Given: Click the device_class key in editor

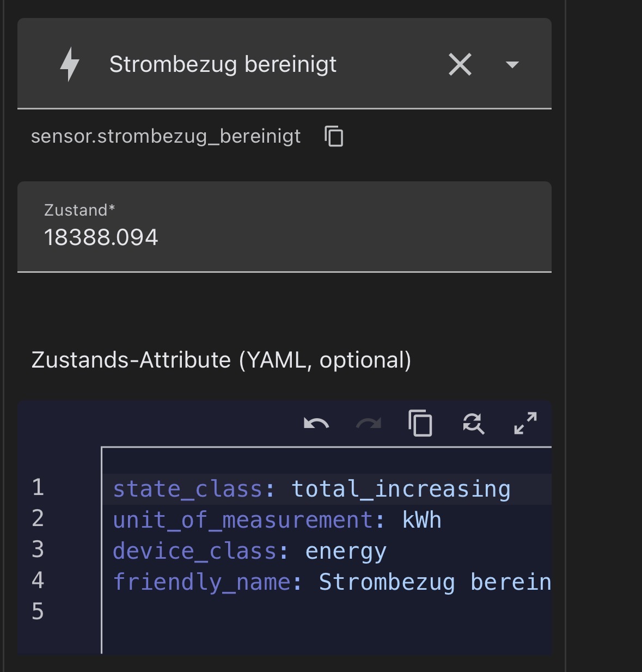Looking at the screenshot, I should (194, 551).
